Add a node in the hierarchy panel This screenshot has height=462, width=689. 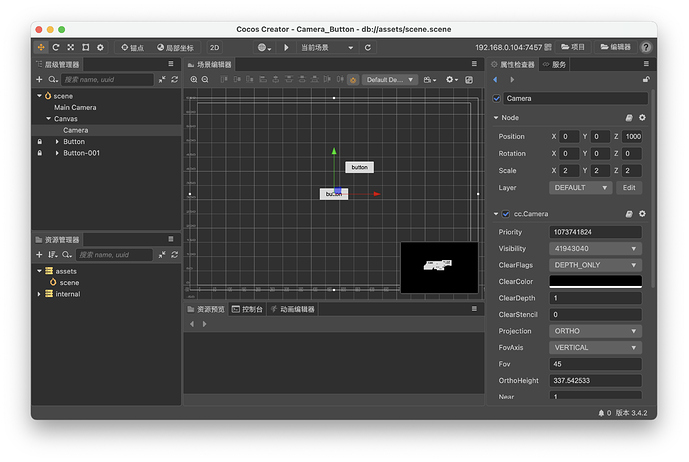(x=39, y=79)
